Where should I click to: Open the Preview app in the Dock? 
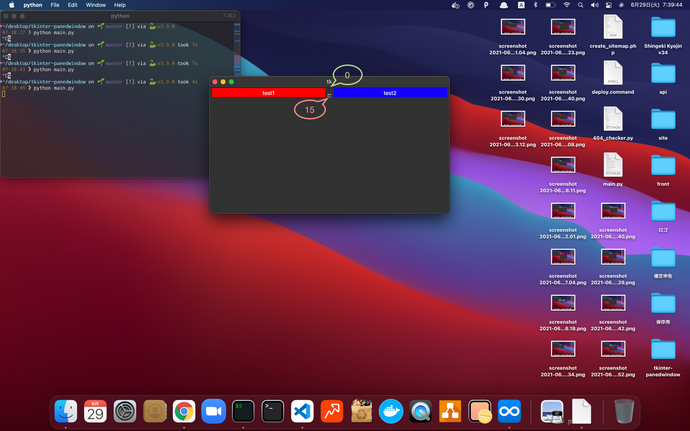point(552,411)
